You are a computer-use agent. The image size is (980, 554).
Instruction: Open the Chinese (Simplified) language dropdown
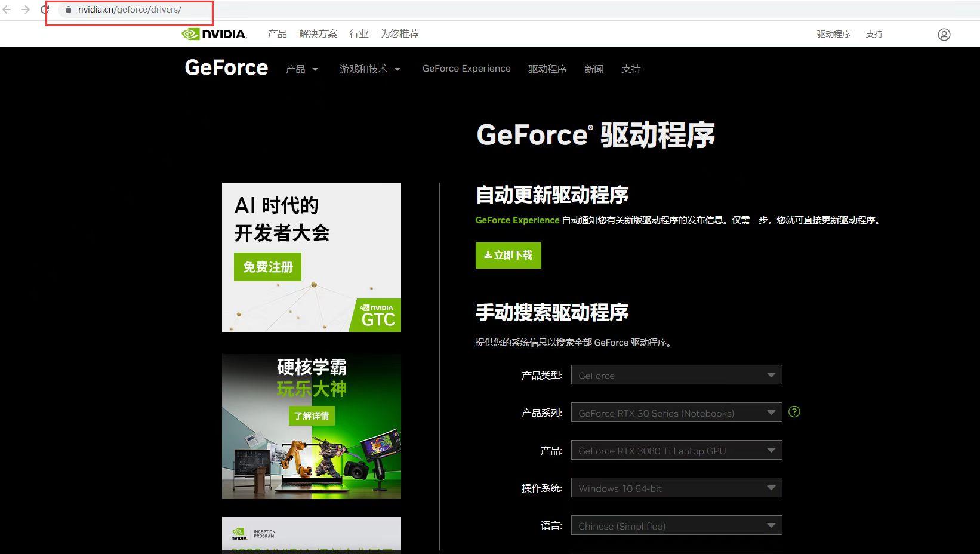click(x=676, y=525)
